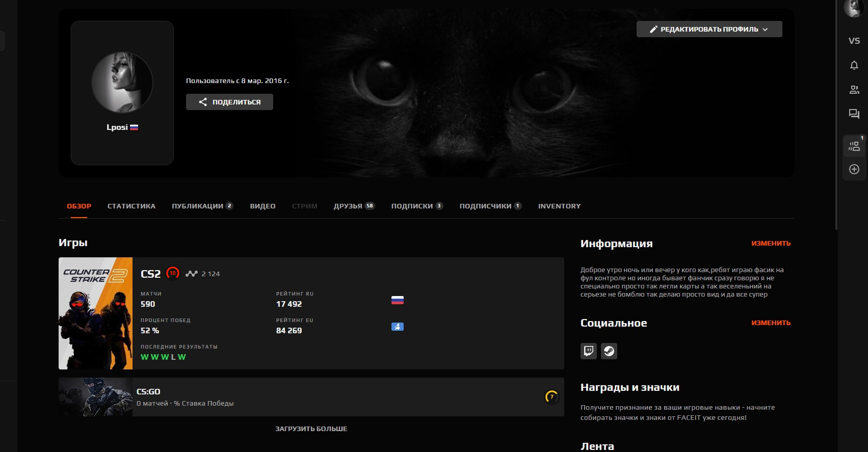Click the Lposi username
Screen dimensions: 868x452
pyautogui.click(x=117, y=127)
